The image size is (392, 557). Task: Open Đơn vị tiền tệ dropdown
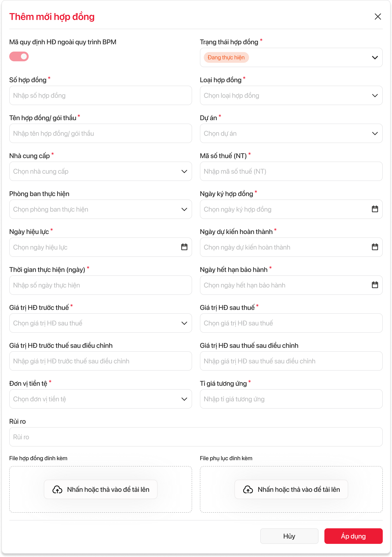(x=184, y=399)
